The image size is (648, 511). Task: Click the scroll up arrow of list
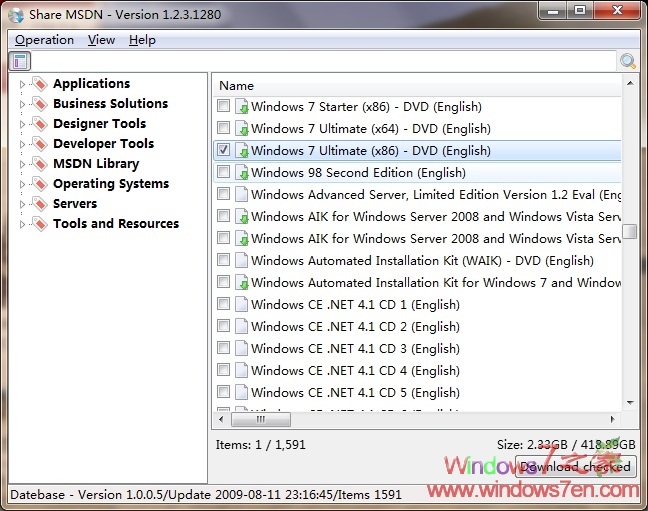pyautogui.click(x=630, y=84)
